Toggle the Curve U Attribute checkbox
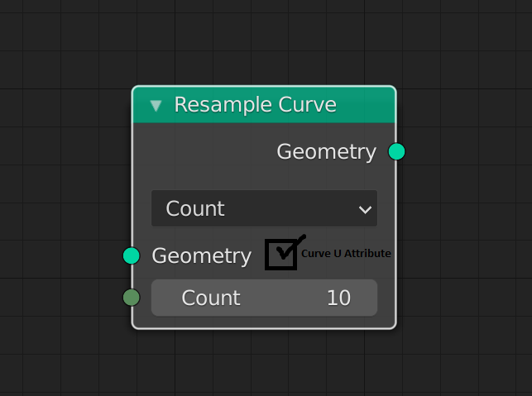 281,255
